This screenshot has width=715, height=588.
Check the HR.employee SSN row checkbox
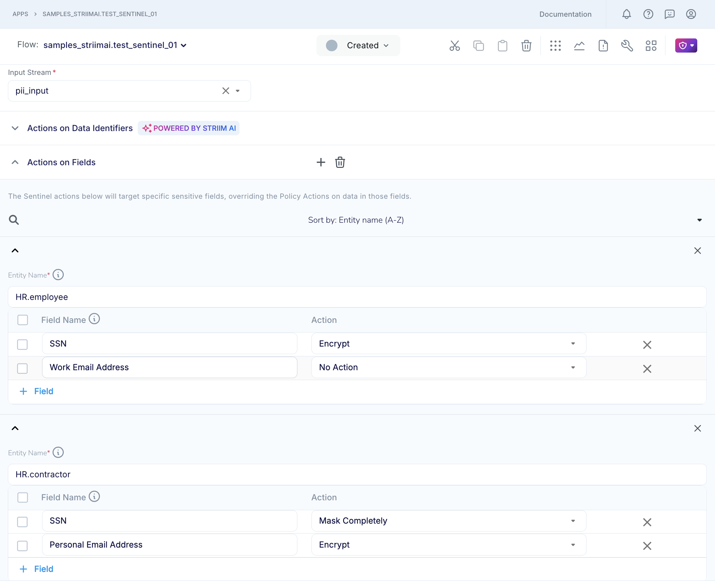coord(22,345)
